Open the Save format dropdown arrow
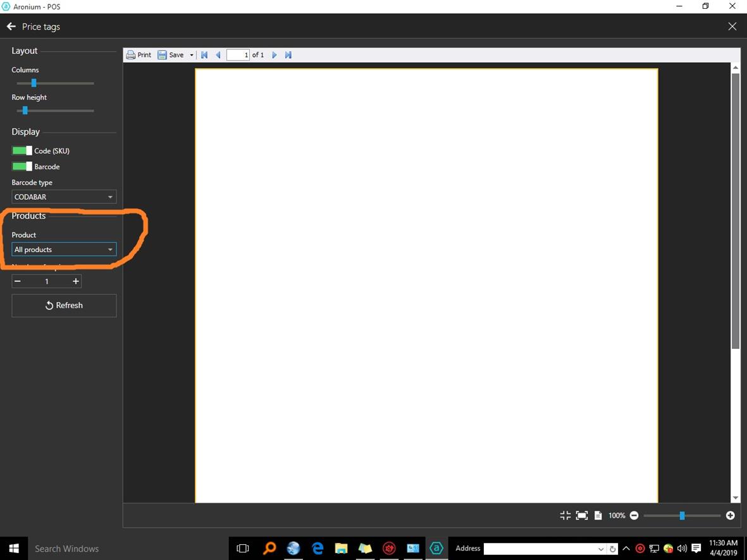Viewport: 747px width, 560px height. (x=192, y=56)
